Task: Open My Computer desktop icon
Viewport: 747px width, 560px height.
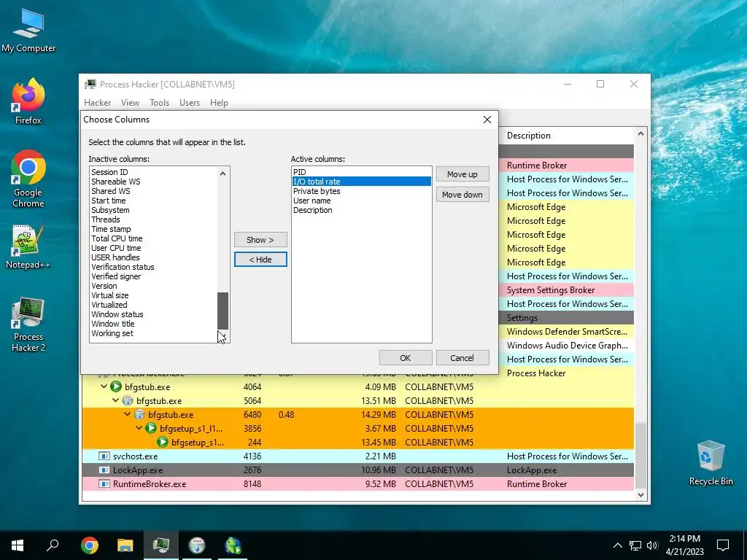Action: click(28, 31)
